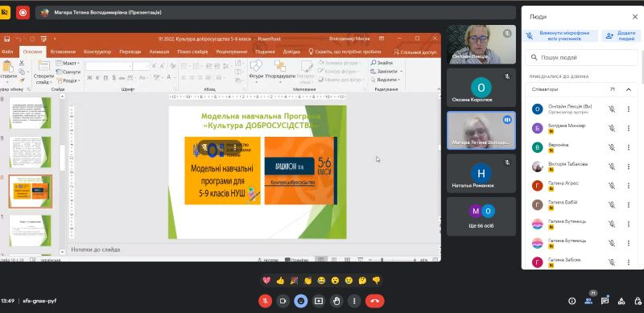Open the Файл tab in PowerPoint
The height and width of the screenshot is (313, 644).
pos(7,51)
